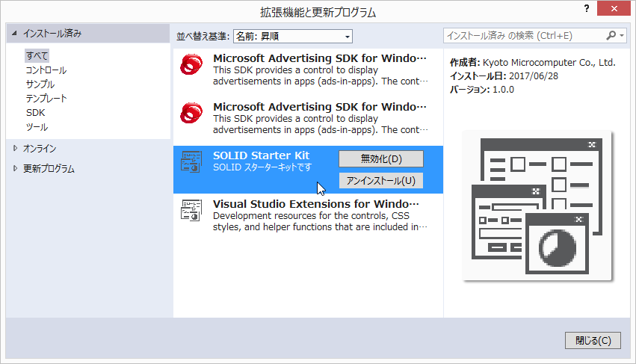Click the large extension preview image
This screenshot has height=364, width=636.
pyautogui.click(x=537, y=206)
